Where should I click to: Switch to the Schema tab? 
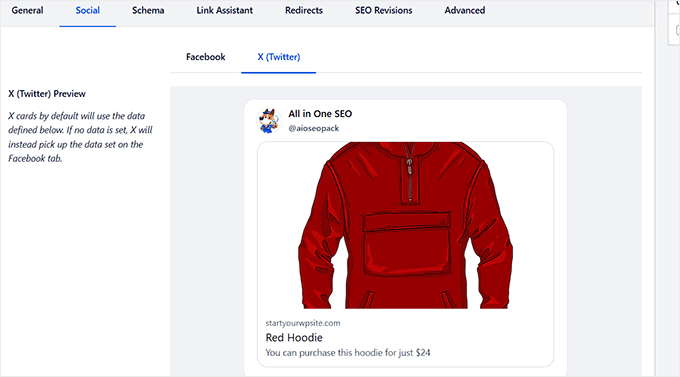148,10
